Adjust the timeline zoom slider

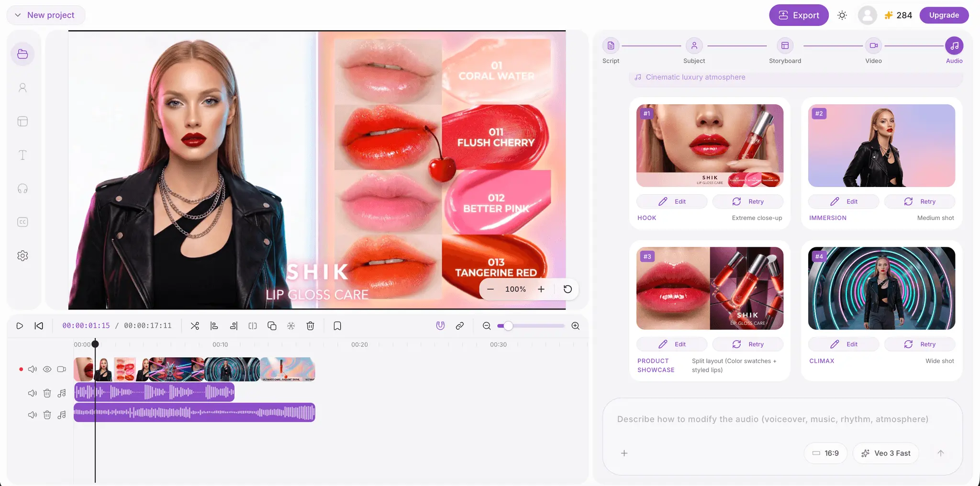[x=531, y=326]
